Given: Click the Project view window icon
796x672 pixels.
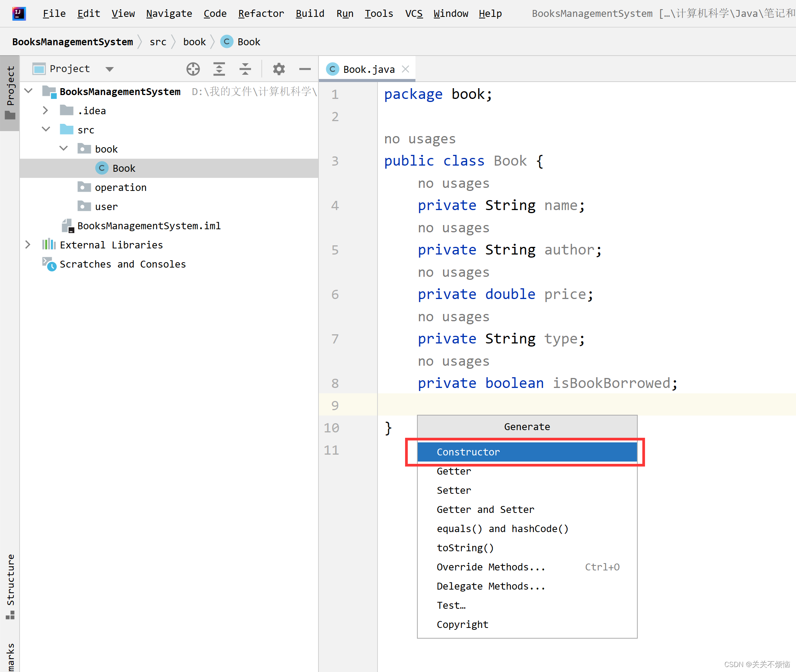Looking at the screenshot, I should [39, 69].
